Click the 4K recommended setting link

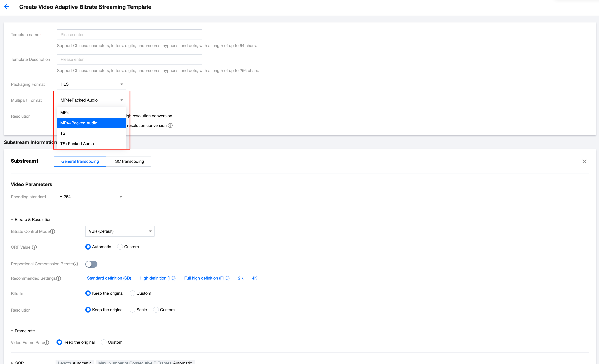tap(254, 278)
